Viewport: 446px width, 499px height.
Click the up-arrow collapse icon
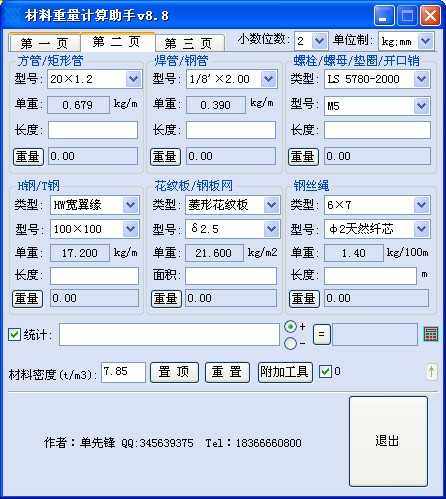coord(432,372)
